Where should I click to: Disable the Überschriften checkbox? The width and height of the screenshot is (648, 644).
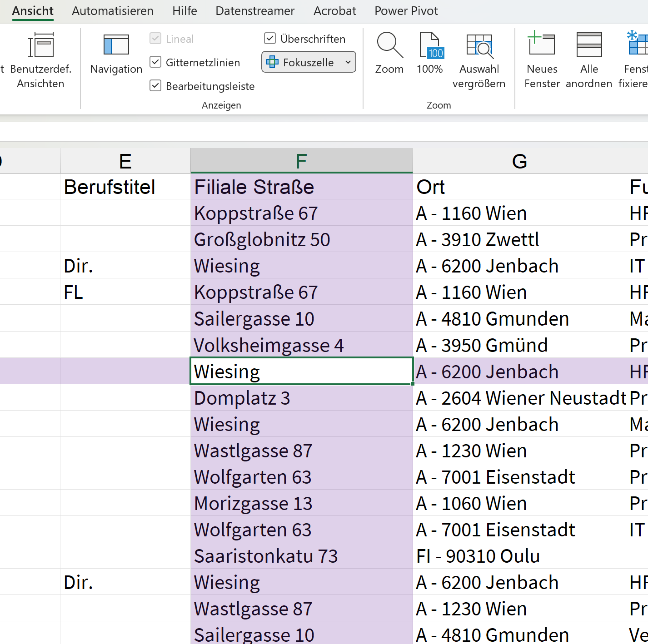tap(270, 39)
